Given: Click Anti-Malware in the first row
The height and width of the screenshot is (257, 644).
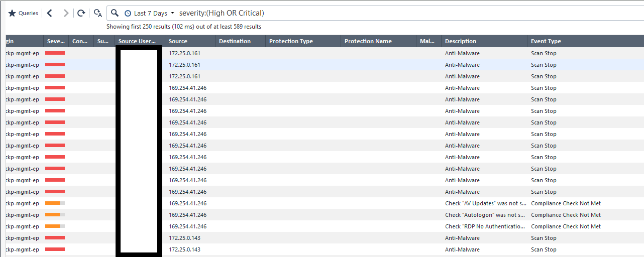Looking at the screenshot, I should tap(462, 53).
